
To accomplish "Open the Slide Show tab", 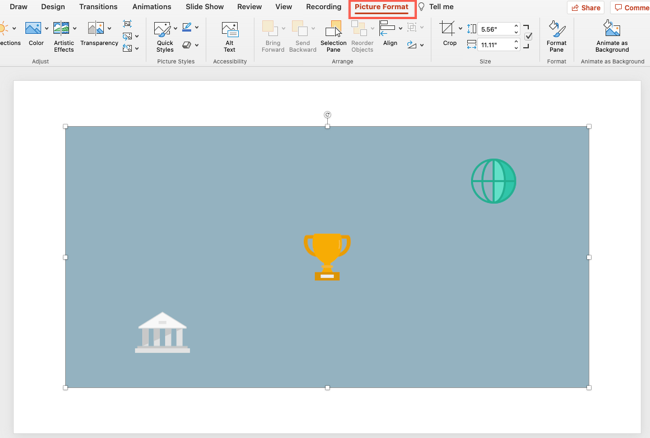I will [204, 7].
